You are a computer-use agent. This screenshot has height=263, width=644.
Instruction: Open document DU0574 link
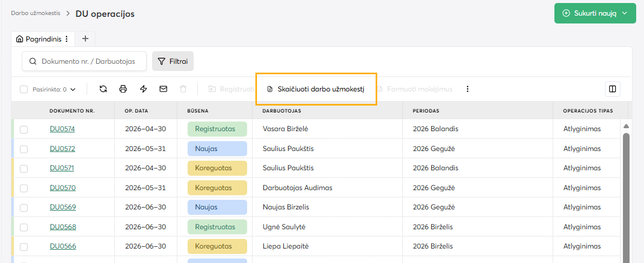[63, 129]
